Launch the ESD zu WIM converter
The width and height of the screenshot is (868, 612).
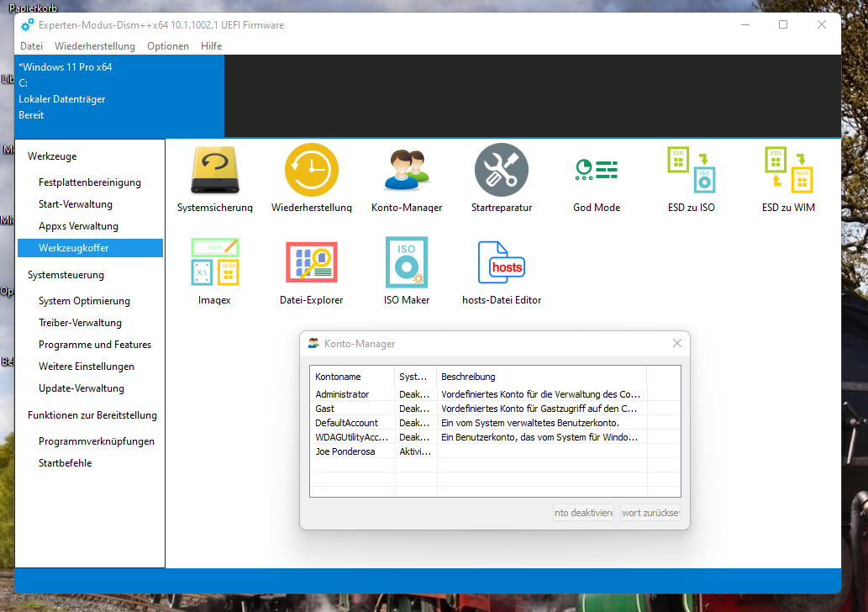tap(788, 178)
